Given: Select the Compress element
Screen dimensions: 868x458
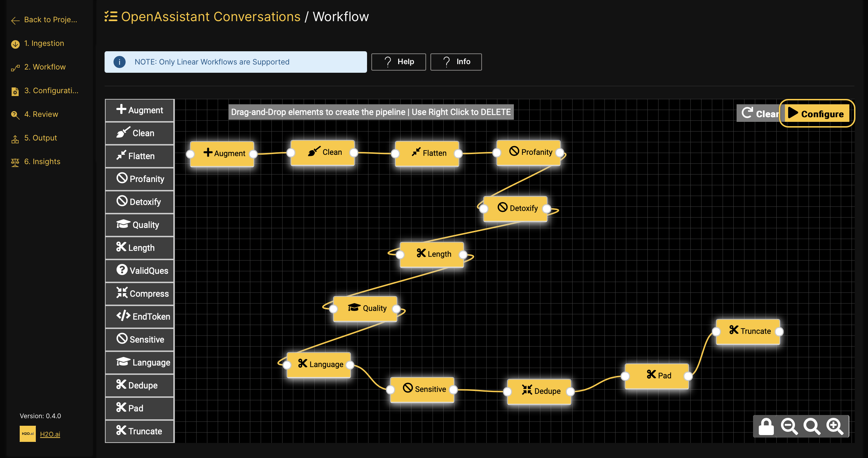Looking at the screenshot, I should [139, 294].
